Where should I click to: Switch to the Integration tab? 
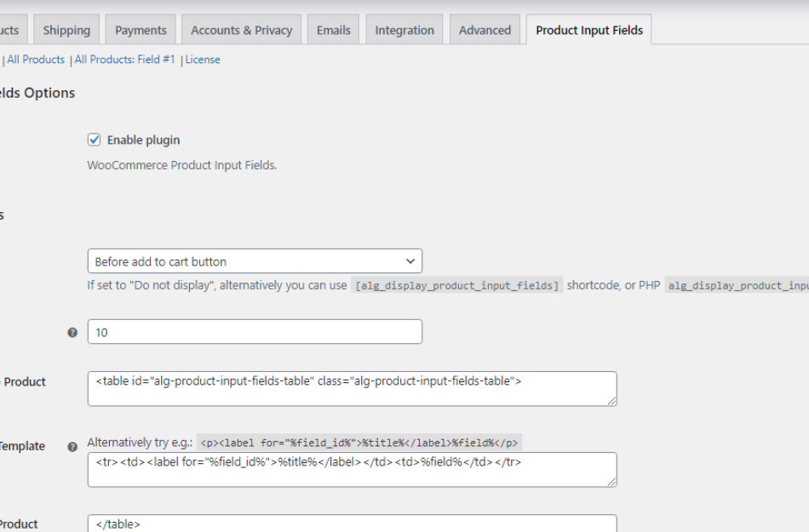[x=404, y=28]
